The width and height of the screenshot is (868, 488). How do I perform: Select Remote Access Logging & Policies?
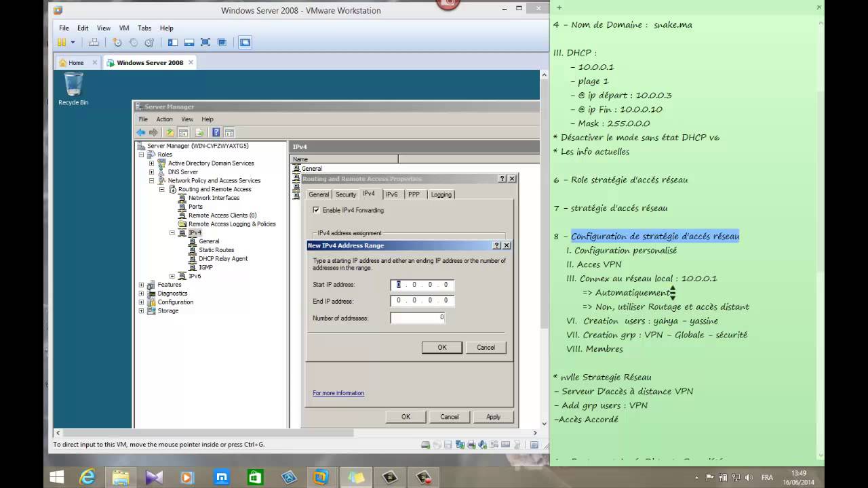(232, 224)
